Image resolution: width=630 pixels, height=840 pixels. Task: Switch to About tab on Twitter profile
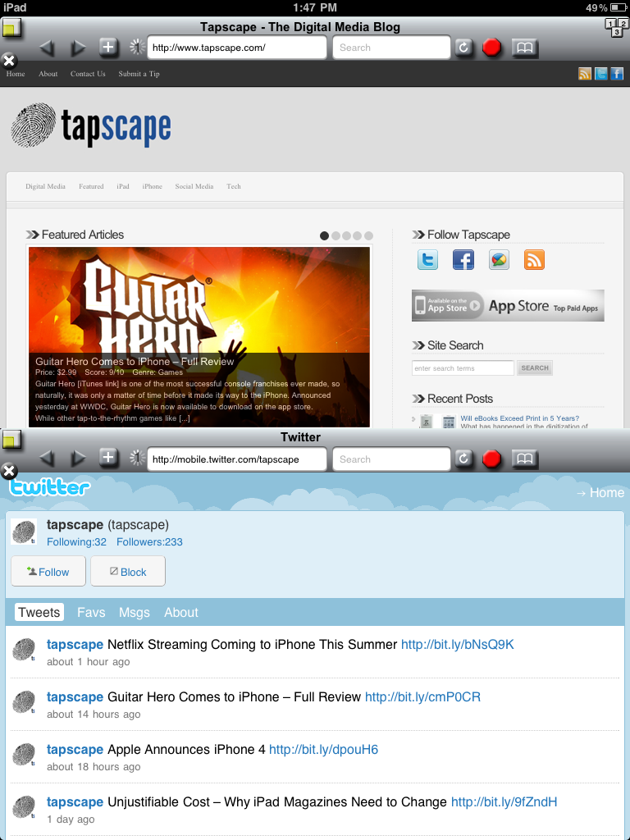pos(181,612)
